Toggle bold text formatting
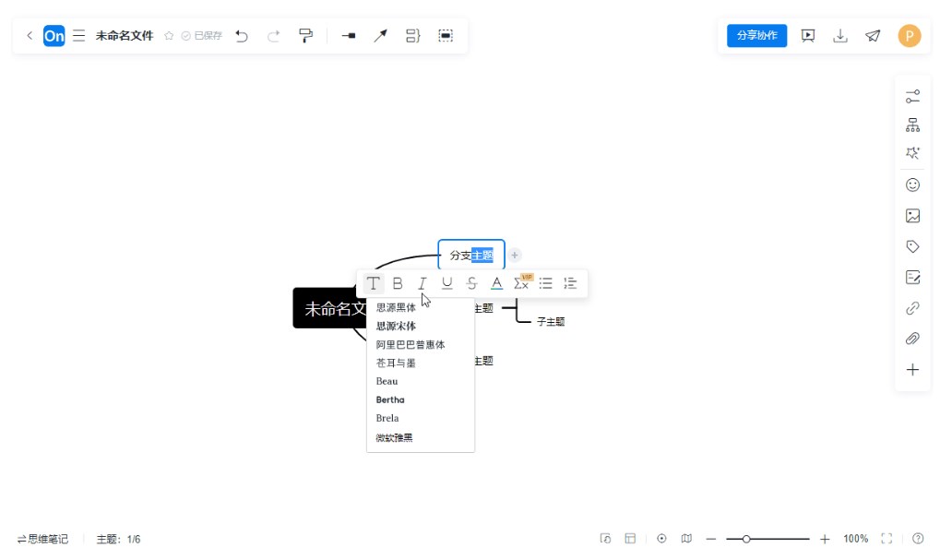Viewport: 940px width, 560px height. pos(398,283)
